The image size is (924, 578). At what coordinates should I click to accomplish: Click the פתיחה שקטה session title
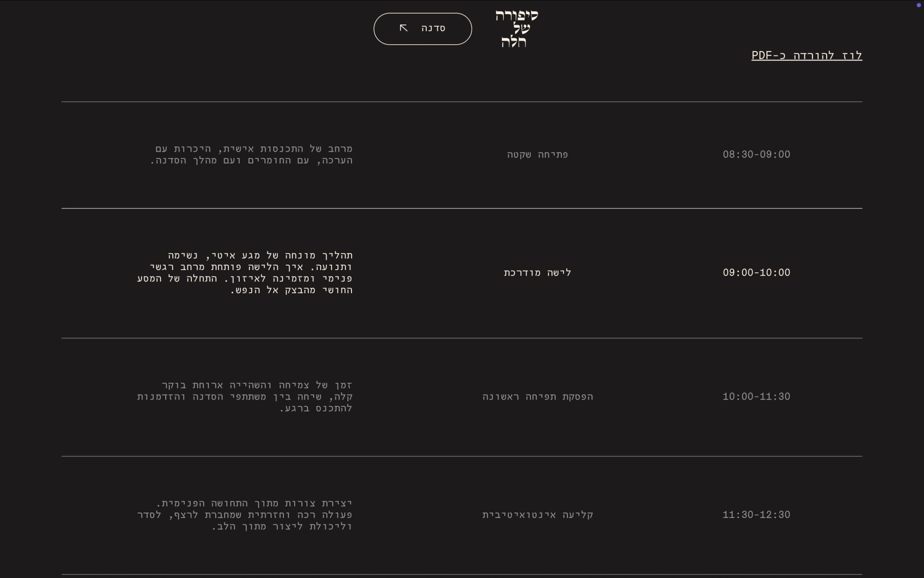537,154
